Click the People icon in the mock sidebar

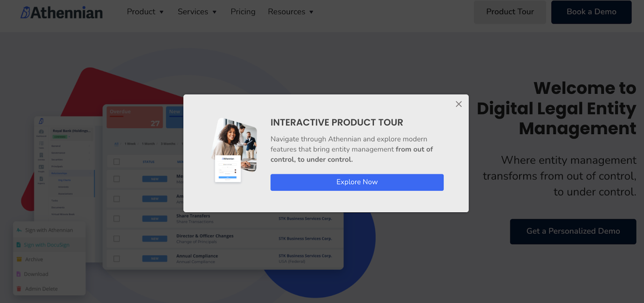tap(41, 167)
